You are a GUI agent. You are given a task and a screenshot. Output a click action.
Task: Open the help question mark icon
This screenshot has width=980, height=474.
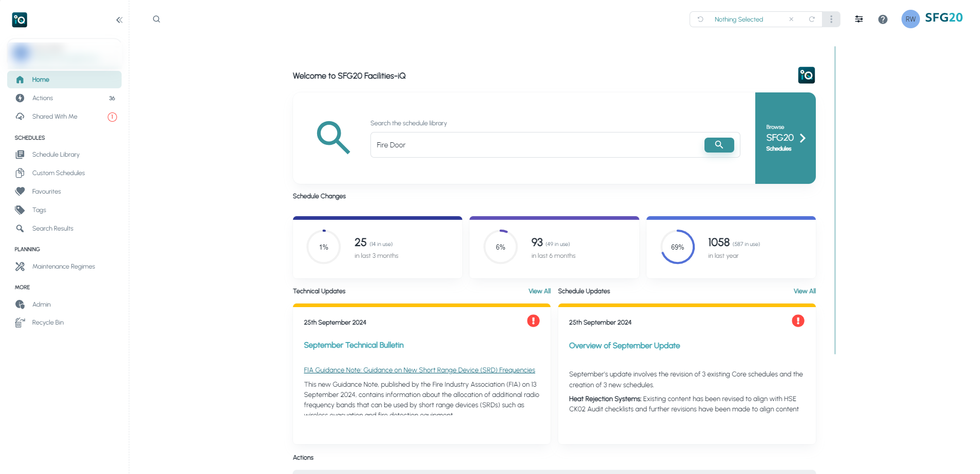[x=883, y=20]
